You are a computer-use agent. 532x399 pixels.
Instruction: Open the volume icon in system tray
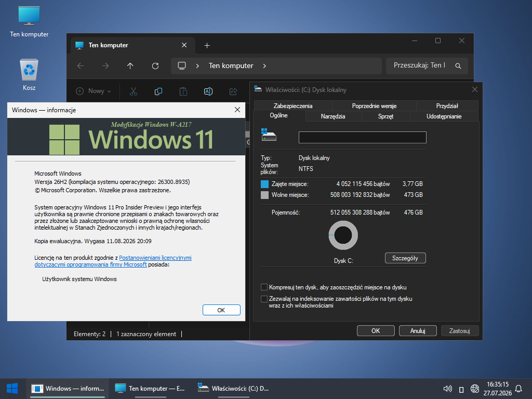click(x=447, y=389)
